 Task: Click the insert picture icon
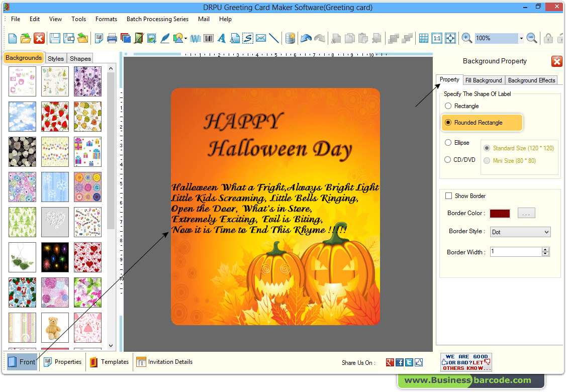(152, 38)
